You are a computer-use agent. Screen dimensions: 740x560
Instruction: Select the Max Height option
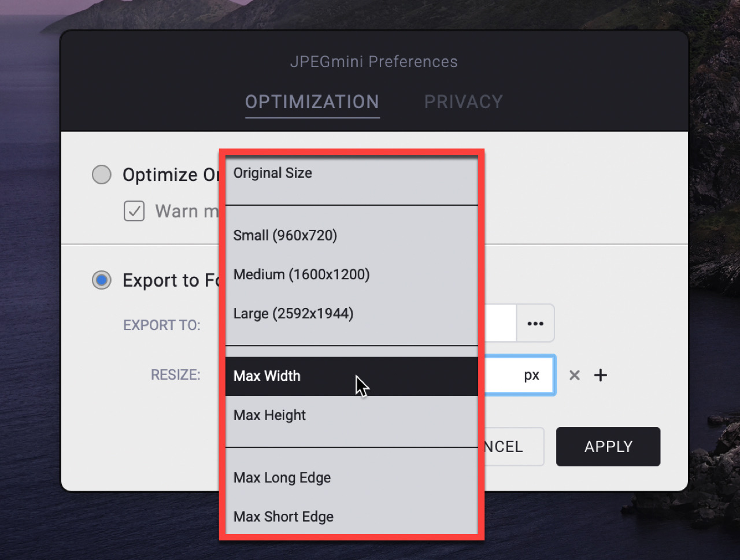[351, 416]
